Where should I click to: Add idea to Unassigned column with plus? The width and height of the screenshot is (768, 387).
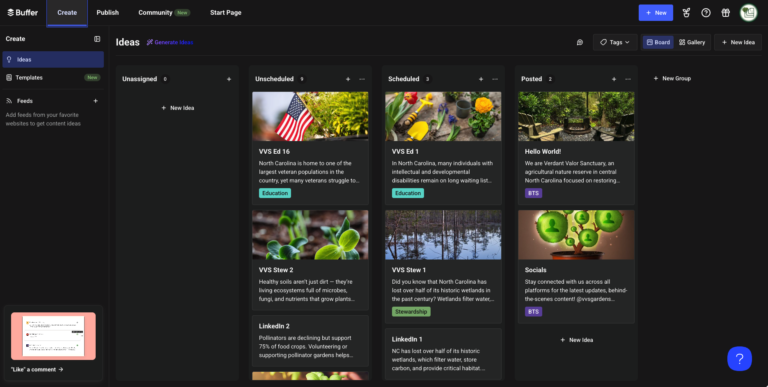click(229, 79)
